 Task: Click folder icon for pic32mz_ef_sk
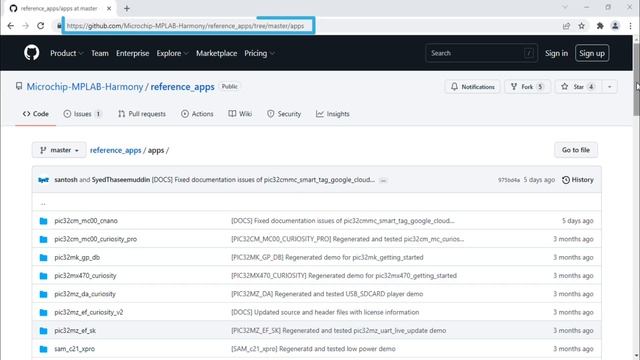pos(43,331)
